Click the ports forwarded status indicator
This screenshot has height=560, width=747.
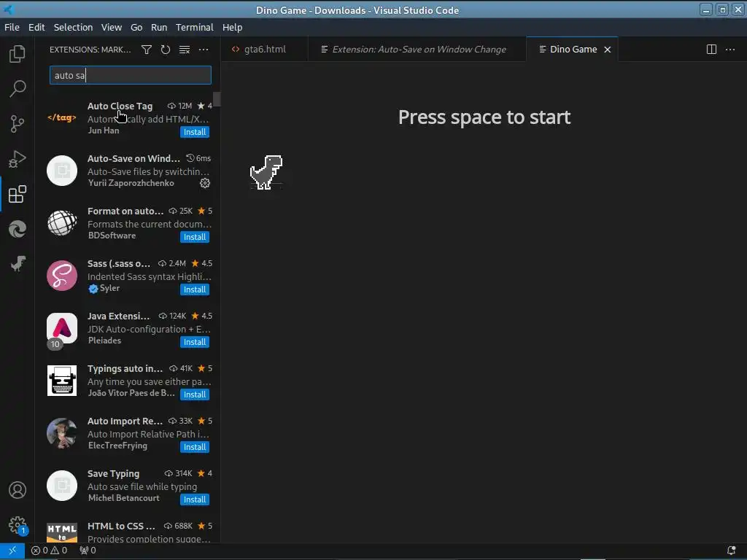[88, 551]
